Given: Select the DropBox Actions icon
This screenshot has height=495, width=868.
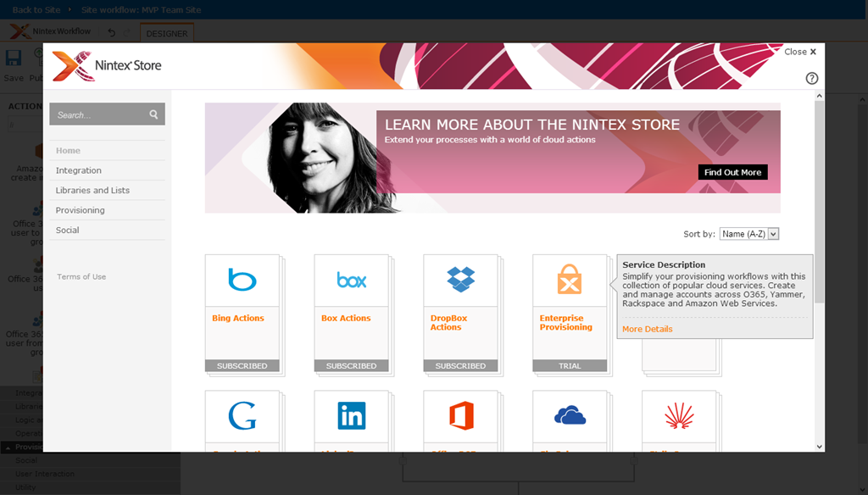Looking at the screenshot, I should point(460,279).
